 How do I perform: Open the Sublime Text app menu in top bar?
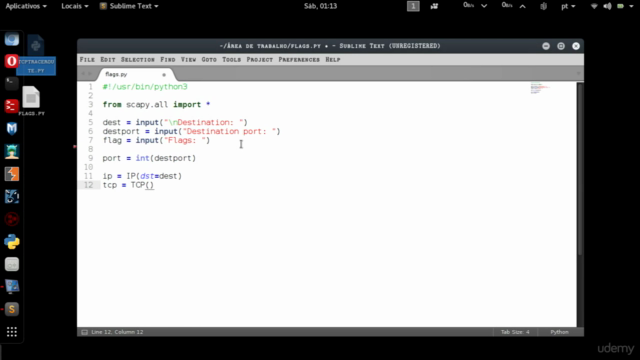(x=129, y=6)
